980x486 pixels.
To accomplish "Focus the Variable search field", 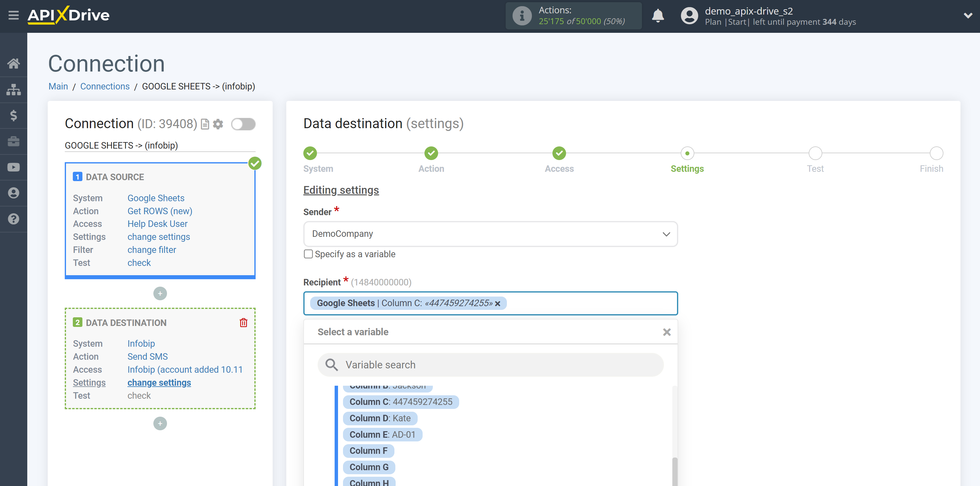I will tap(490, 365).
